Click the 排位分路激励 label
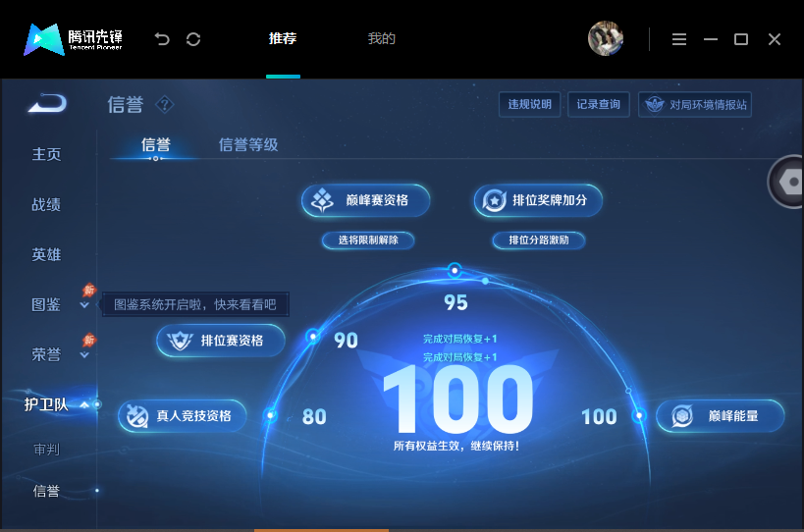 [539, 239]
